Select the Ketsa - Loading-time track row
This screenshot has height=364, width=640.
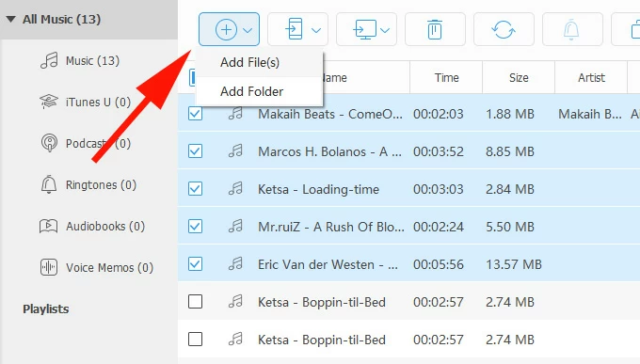point(409,189)
